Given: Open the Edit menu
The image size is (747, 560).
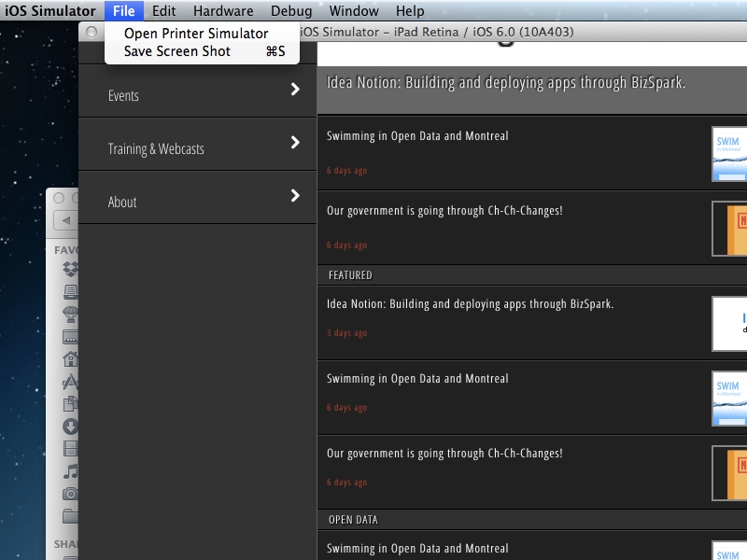Looking at the screenshot, I should tap(164, 10).
